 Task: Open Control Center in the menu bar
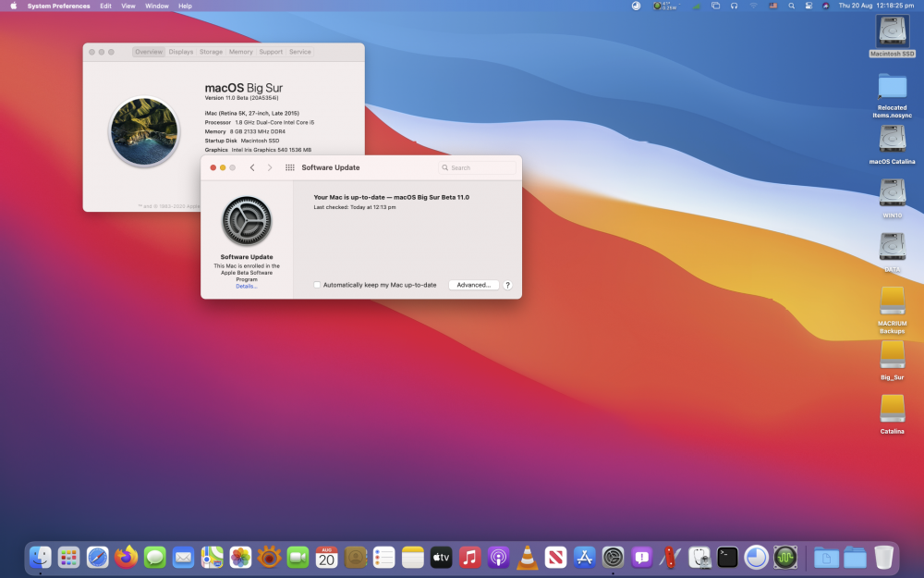tap(808, 6)
